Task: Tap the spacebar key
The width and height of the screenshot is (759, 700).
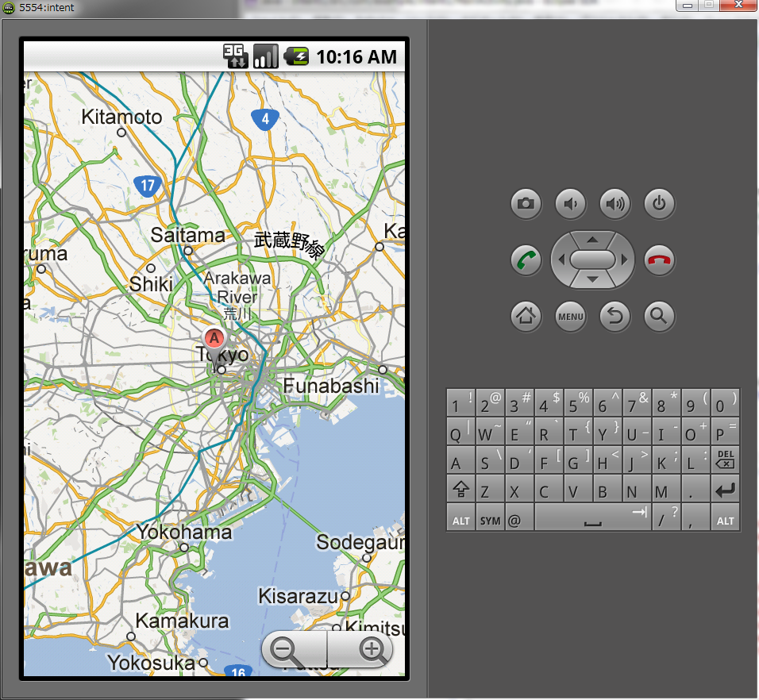Action: click(x=593, y=517)
